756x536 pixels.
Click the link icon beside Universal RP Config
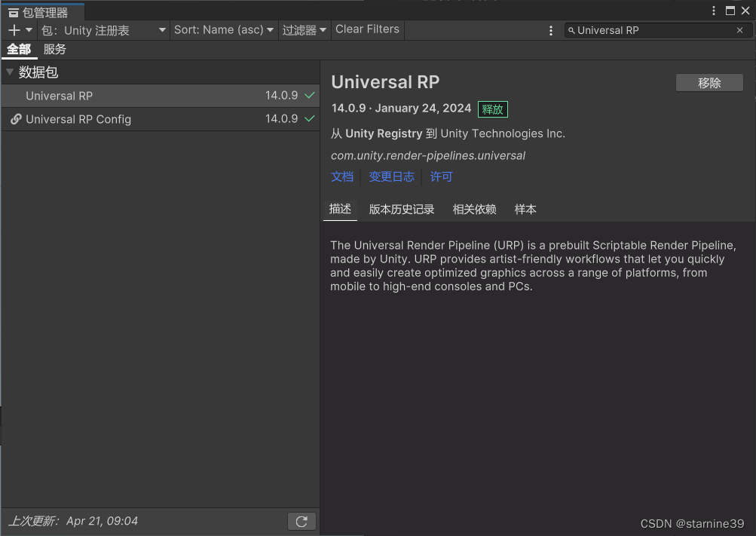(x=16, y=119)
